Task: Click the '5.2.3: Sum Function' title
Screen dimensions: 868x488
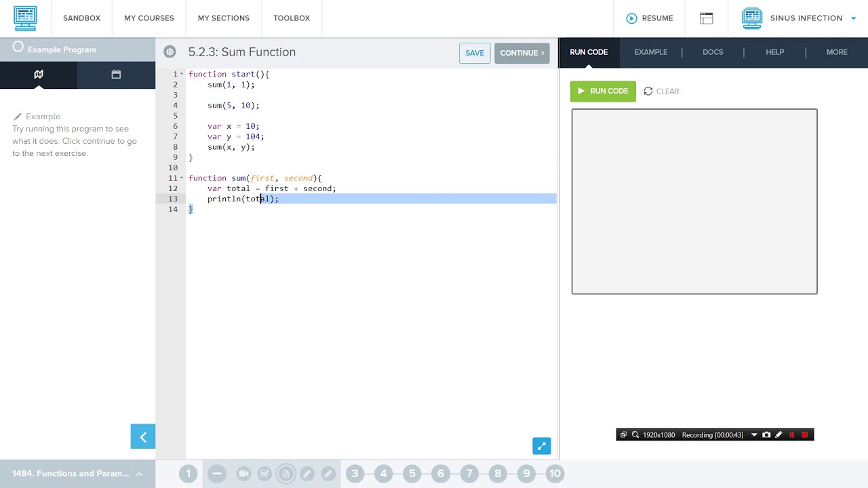Action: tap(242, 52)
